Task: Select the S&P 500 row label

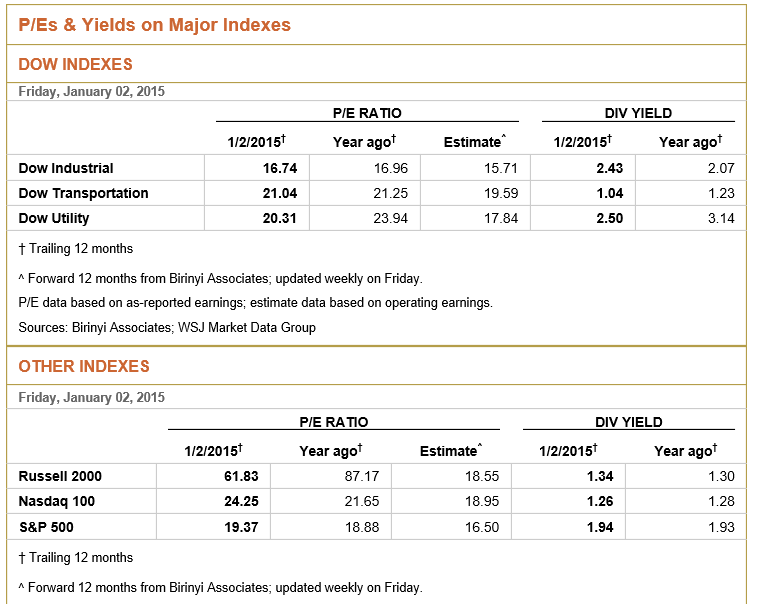Action: (x=46, y=526)
